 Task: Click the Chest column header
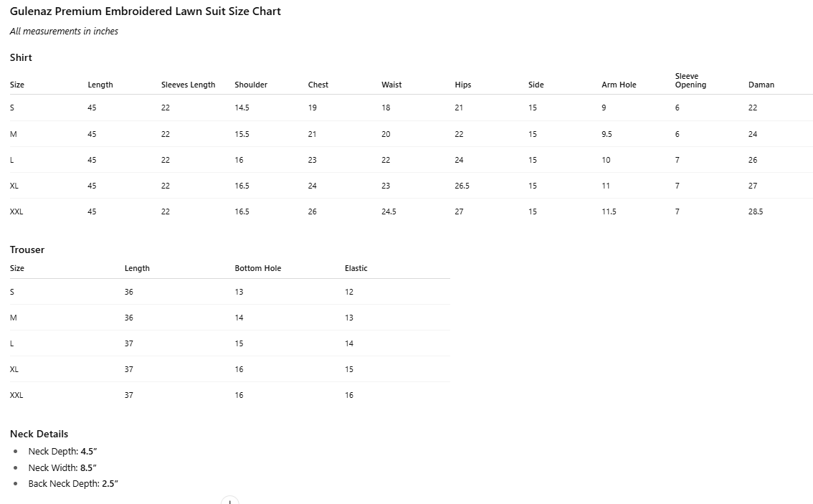tap(318, 85)
